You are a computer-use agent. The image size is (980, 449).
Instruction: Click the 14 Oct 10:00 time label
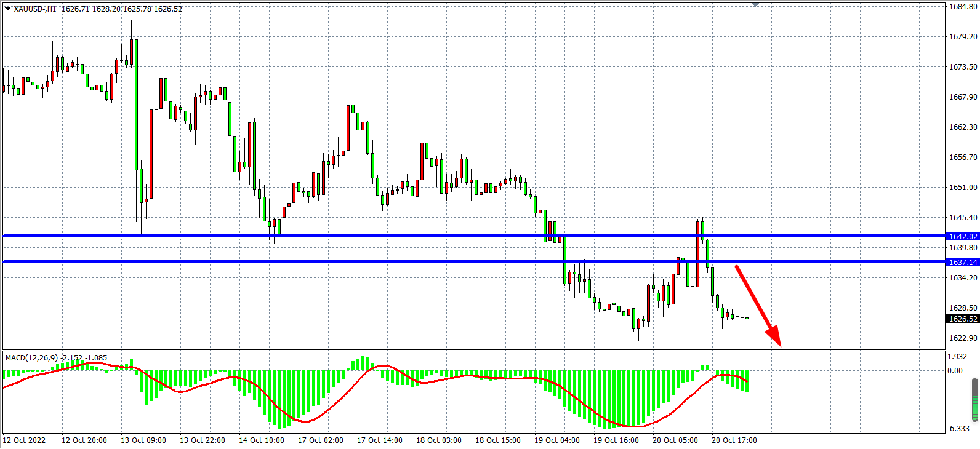tap(261, 440)
